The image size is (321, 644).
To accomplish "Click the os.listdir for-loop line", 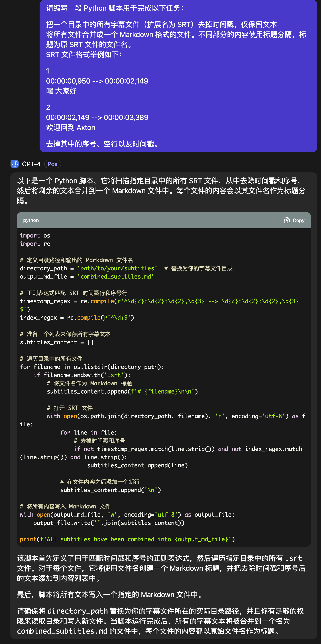I will pos(92,367).
